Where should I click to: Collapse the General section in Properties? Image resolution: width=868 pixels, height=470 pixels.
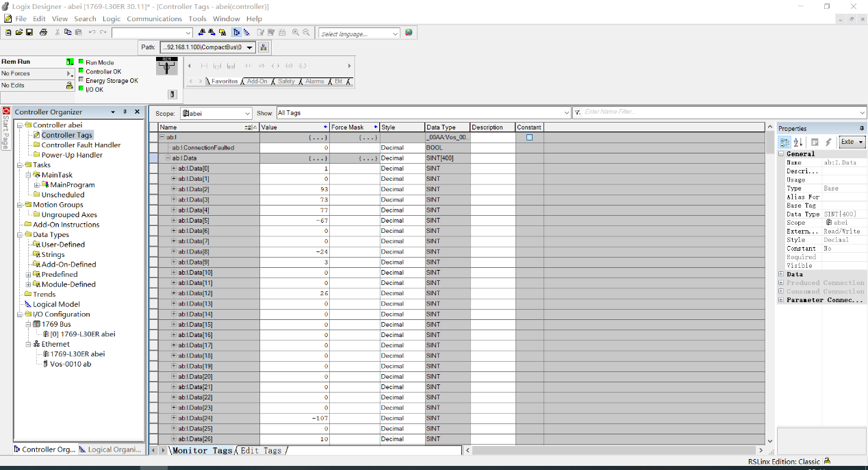[781, 154]
